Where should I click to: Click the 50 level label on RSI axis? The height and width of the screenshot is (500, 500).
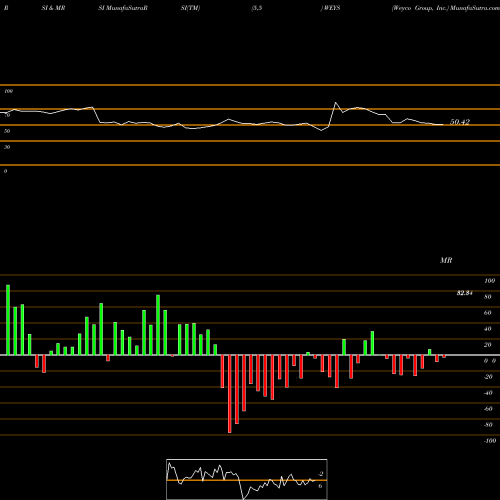(x=7, y=131)
